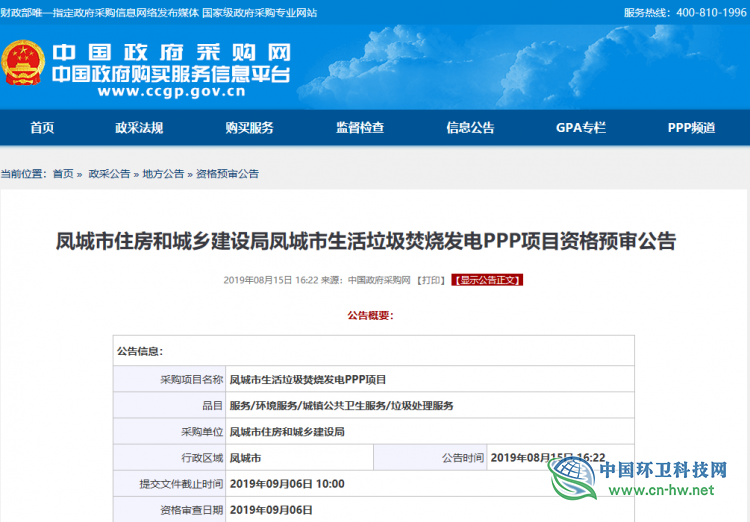Click the 中国政府采购网 site title

tap(172, 53)
